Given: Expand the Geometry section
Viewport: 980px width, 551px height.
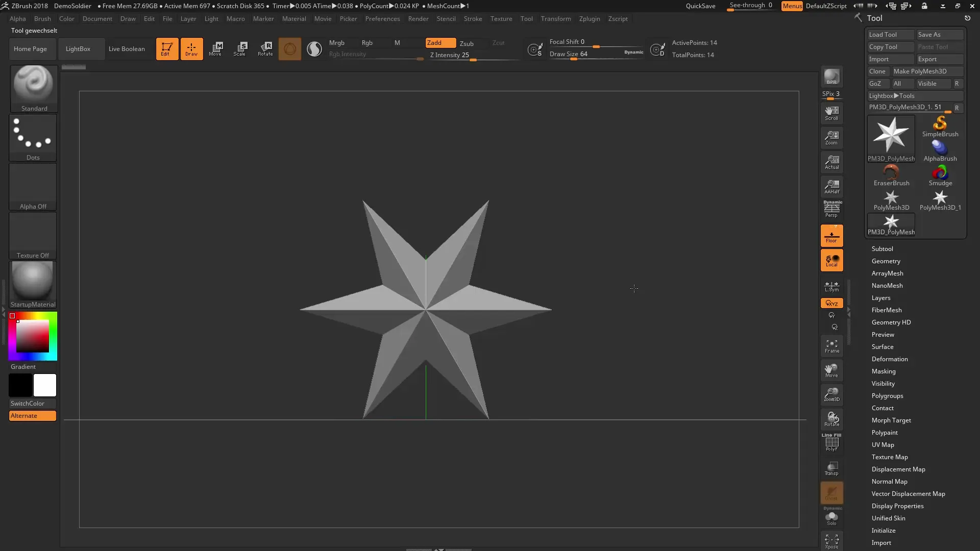Looking at the screenshot, I should tap(886, 261).
